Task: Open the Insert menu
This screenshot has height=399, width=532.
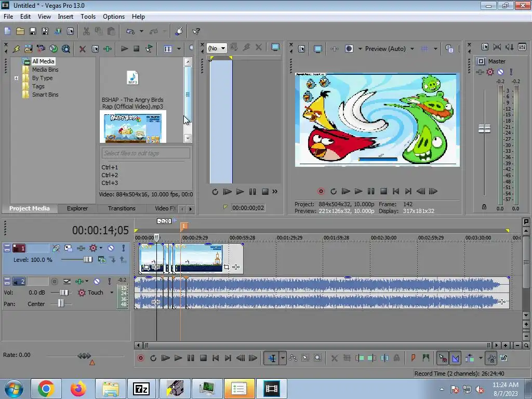Action: click(x=65, y=16)
